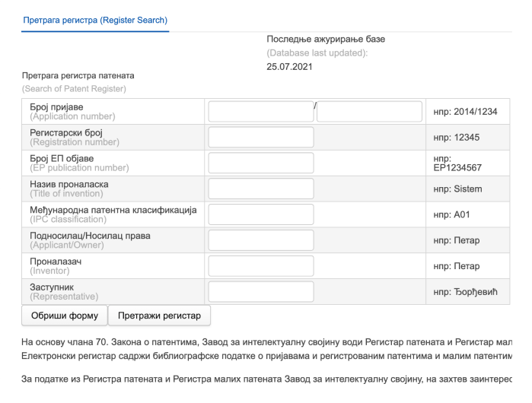Select the Title of invention field
This screenshot has width=532, height=403.
260,189
